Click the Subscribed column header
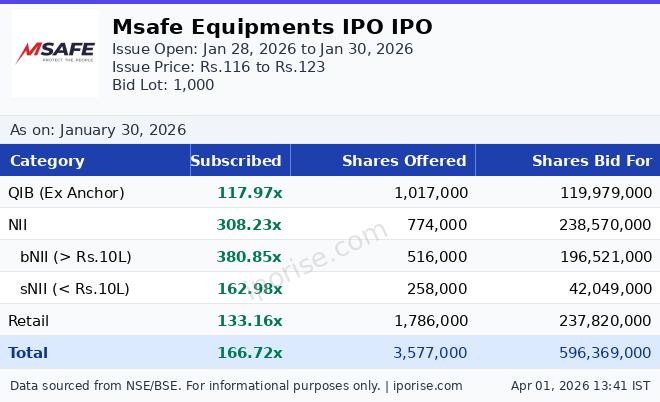This screenshot has width=660, height=402. click(236, 161)
